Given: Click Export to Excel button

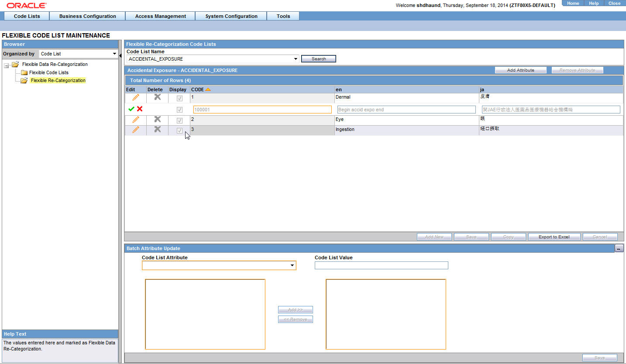Looking at the screenshot, I should click(554, 237).
